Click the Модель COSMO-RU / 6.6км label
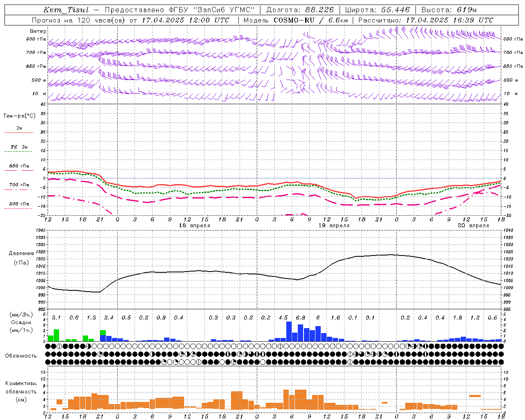 pos(296,20)
